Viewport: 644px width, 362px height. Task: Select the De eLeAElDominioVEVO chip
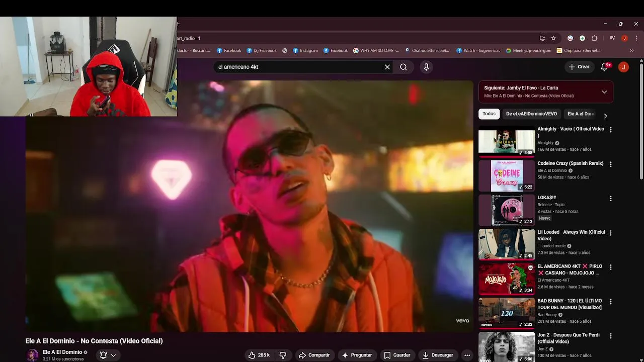(531, 114)
